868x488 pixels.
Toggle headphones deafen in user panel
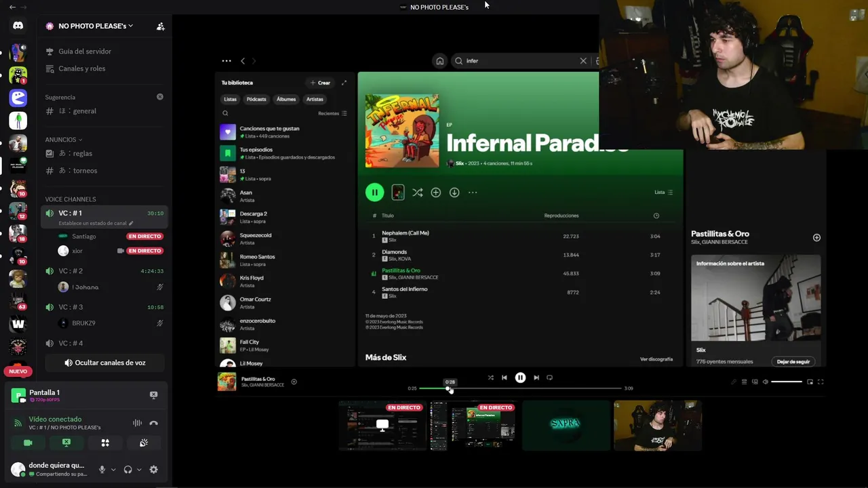[127, 470]
